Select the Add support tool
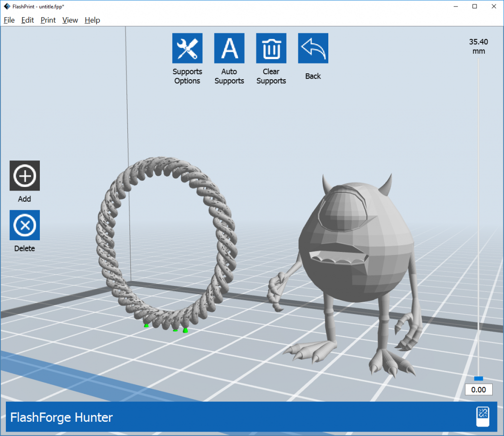 25,176
